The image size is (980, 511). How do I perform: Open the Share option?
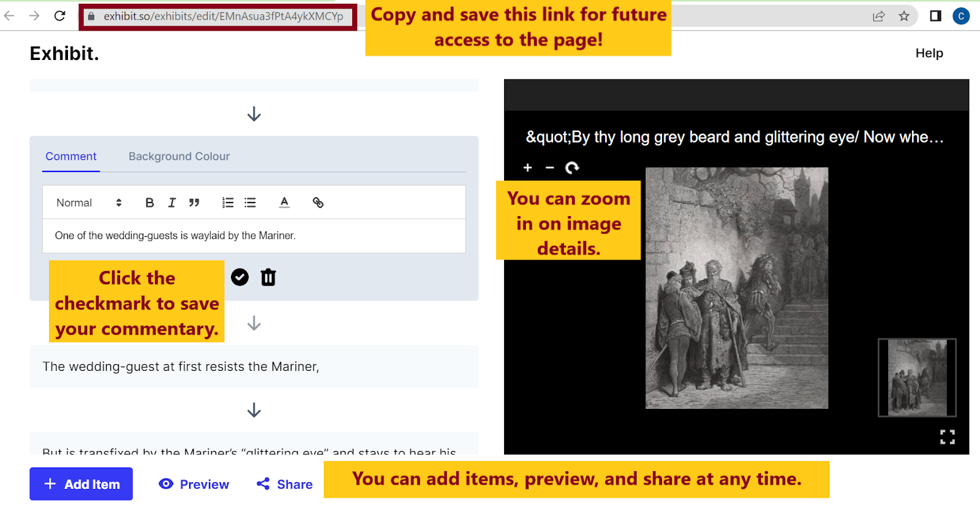(284, 484)
